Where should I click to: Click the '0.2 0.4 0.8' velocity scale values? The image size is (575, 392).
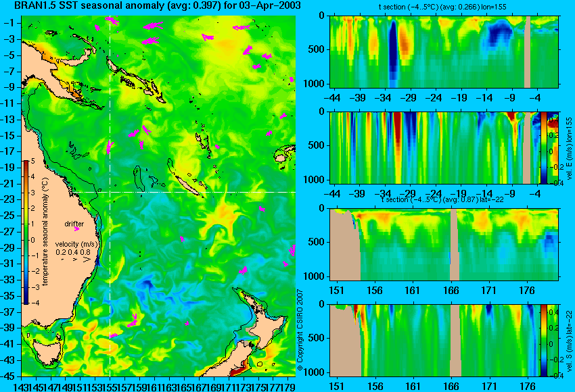click(x=73, y=252)
